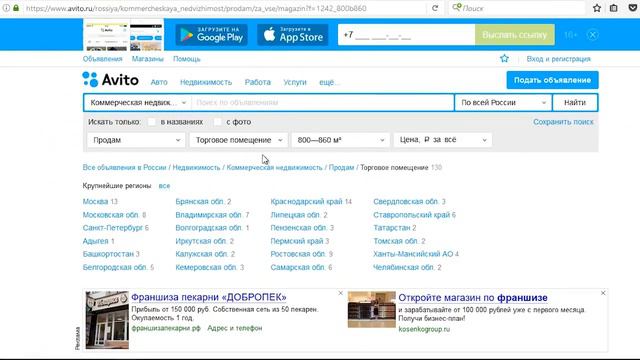
Task: Click the browser reload icon
Action: tap(435, 8)
